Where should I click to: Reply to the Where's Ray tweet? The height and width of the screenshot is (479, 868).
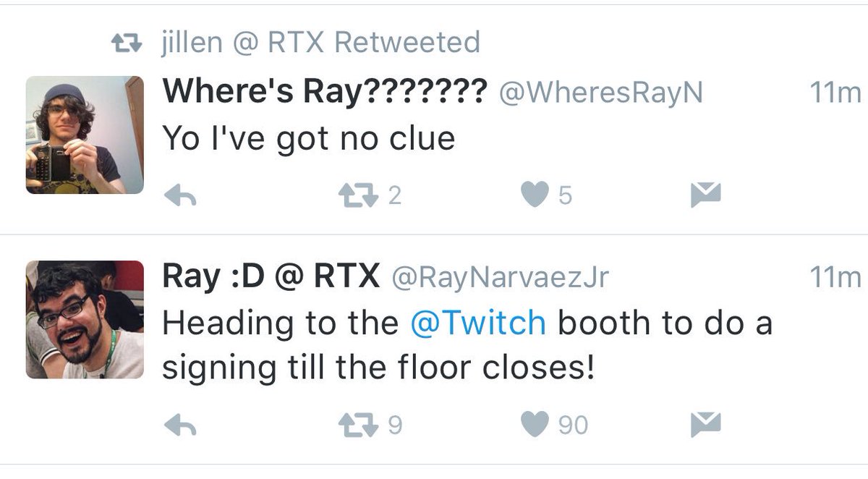[x=181, y=195]
